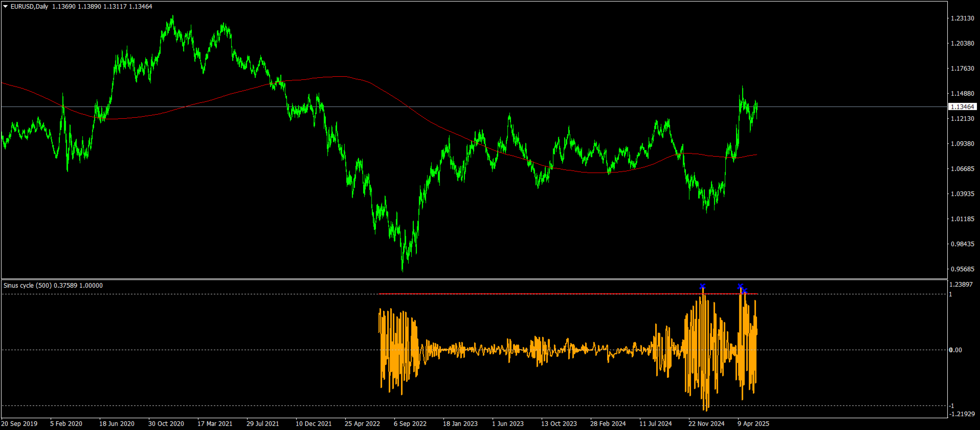The image size is (980, 430).
Task: Click the 1.12130 price axis label
Action: click(962, 119)
